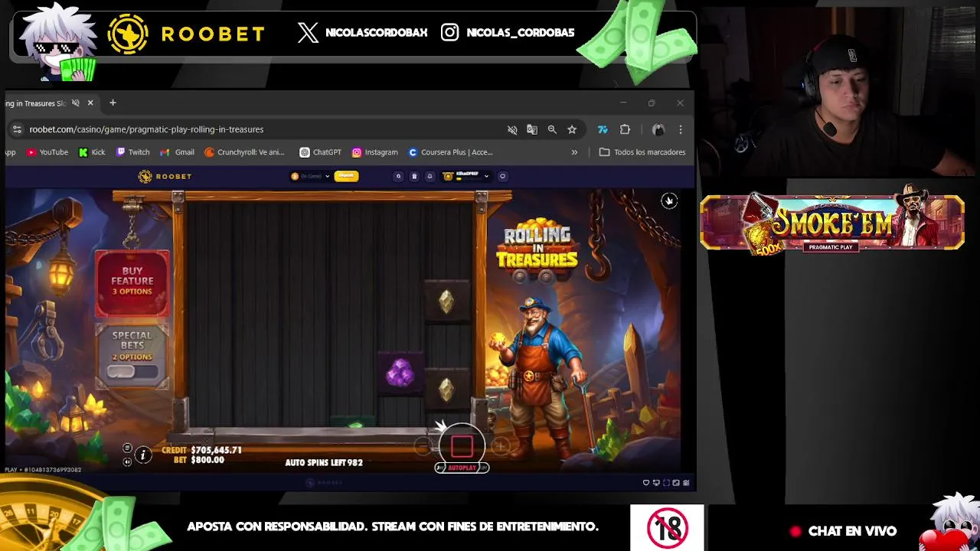Open the Roobet chat bubble icon

tap(502, 176)
